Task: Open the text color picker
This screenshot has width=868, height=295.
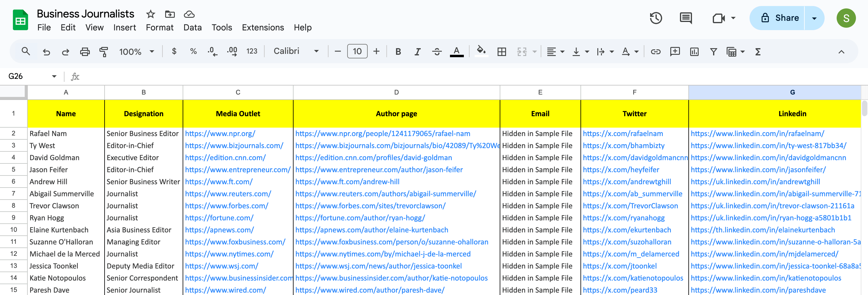Action: coord(457,51)
